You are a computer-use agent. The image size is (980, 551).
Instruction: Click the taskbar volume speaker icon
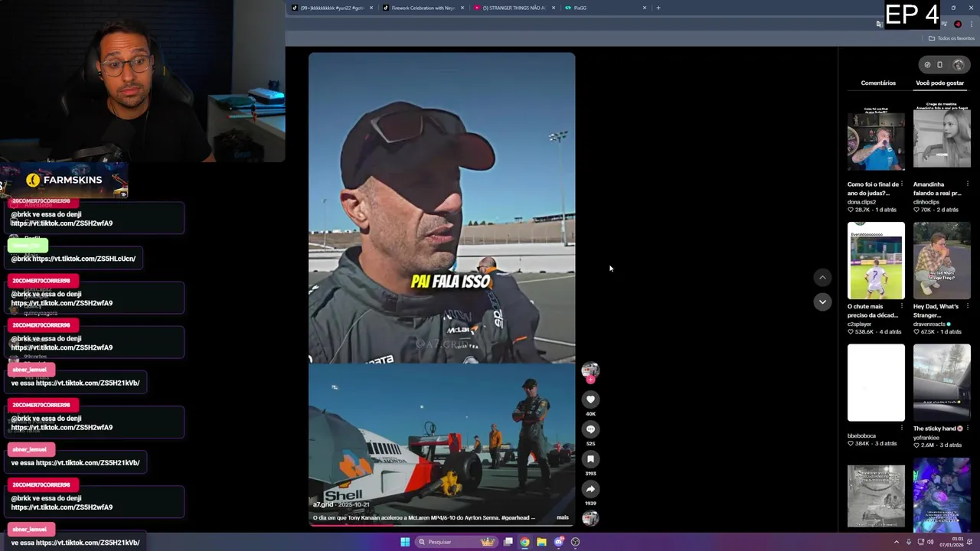coord(930,542)
